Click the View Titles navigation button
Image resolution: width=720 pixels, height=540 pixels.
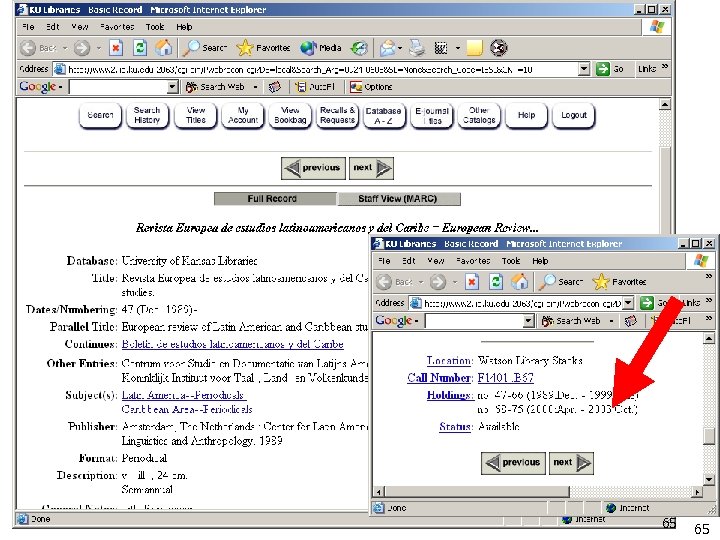[196, 115]
